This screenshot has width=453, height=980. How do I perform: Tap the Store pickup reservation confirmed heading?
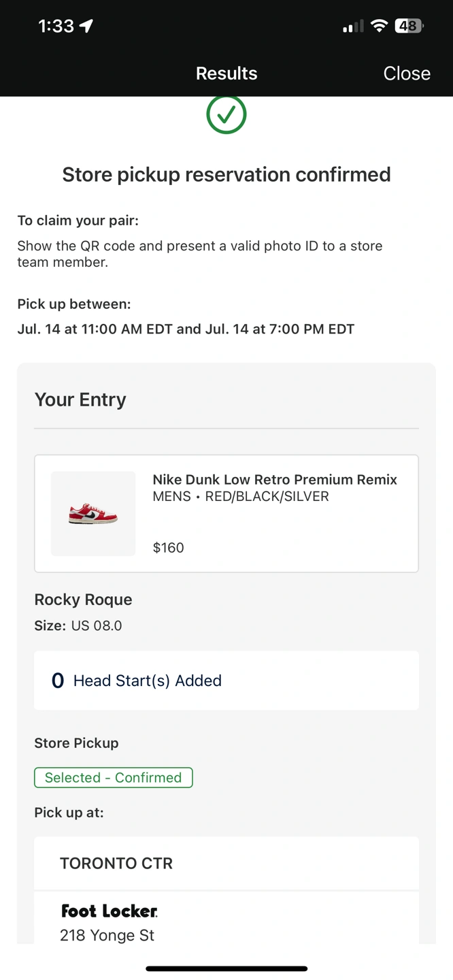227,175
